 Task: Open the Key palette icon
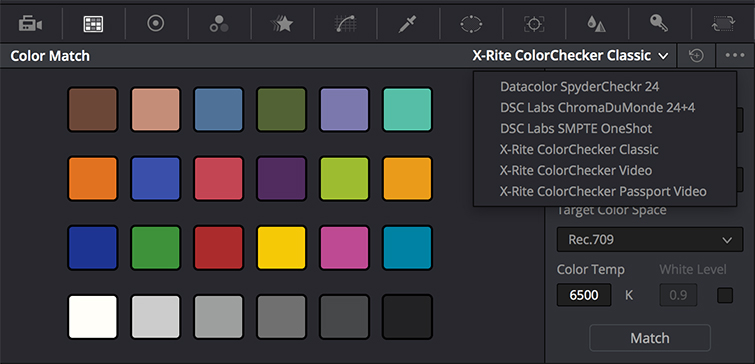659,23
